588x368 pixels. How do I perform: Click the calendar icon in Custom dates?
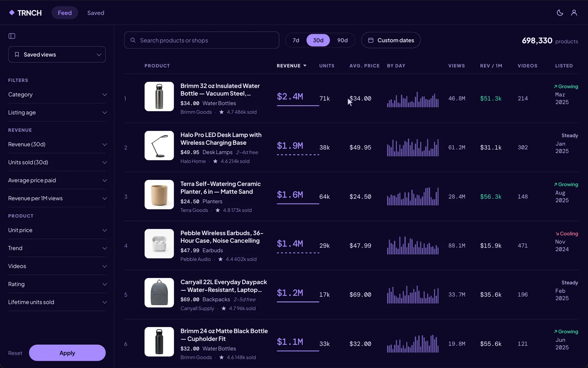[x=371, y=40]
